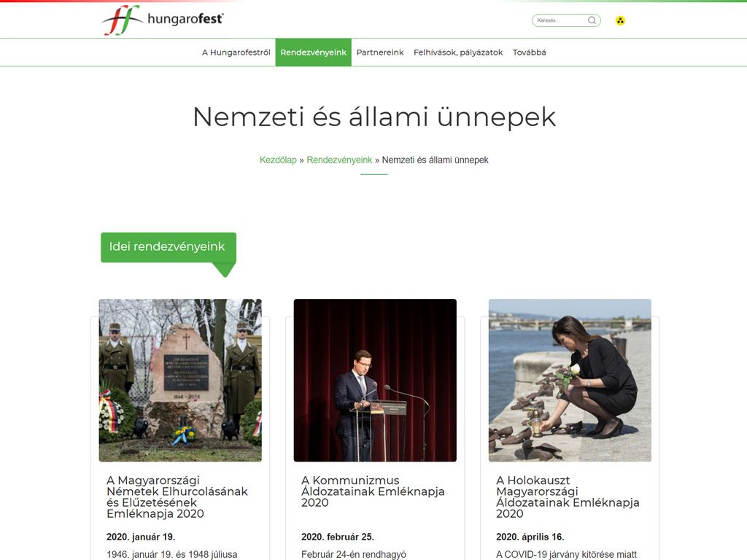747x560 pixels.
Task: Follow the Rendezvényeink breadcrumb link
Action: click(339, 160)
